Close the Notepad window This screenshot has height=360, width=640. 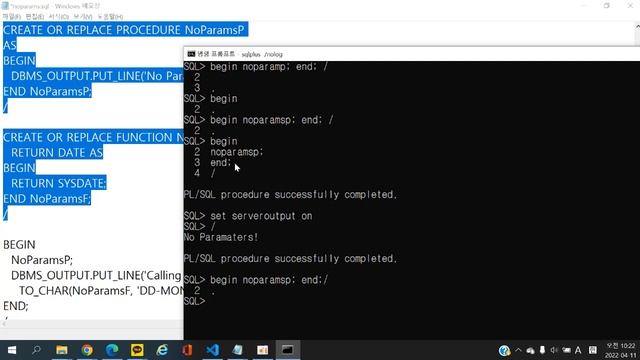(630, 6)
